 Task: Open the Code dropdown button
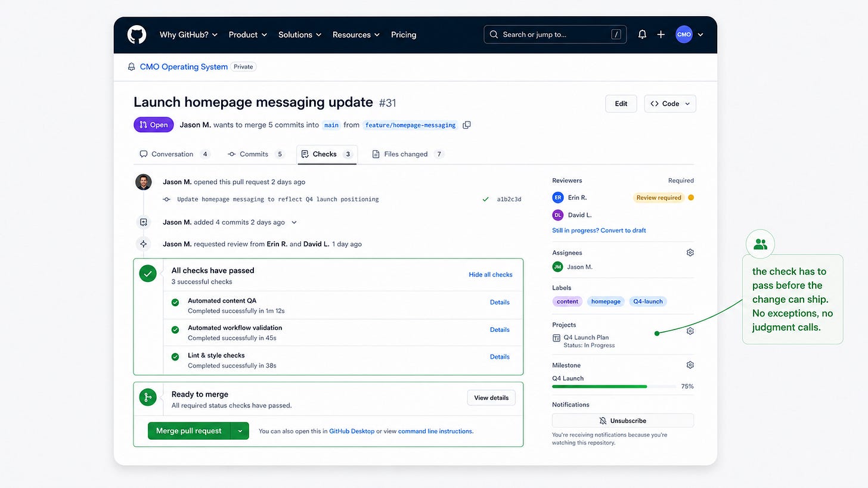pos(670,104)
